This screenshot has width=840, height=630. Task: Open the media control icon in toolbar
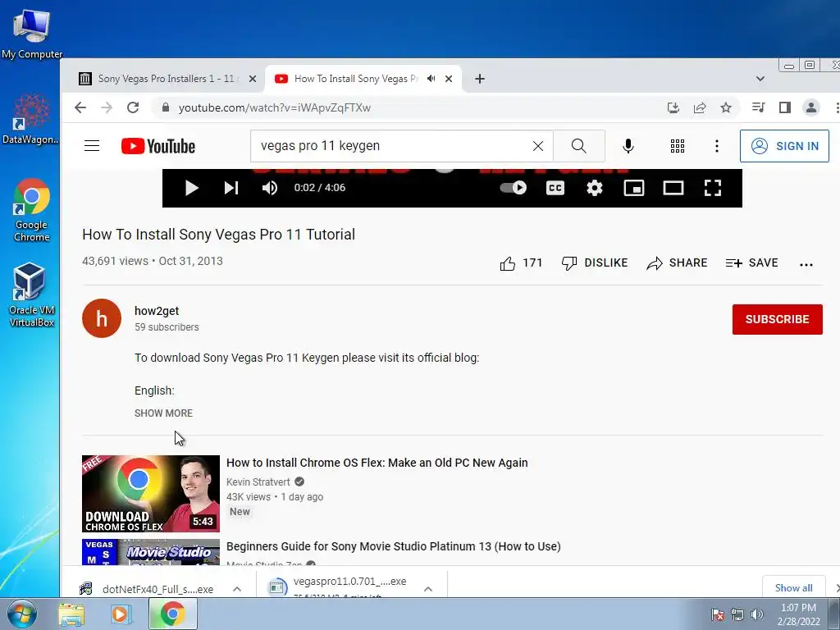tap(758, 107)
